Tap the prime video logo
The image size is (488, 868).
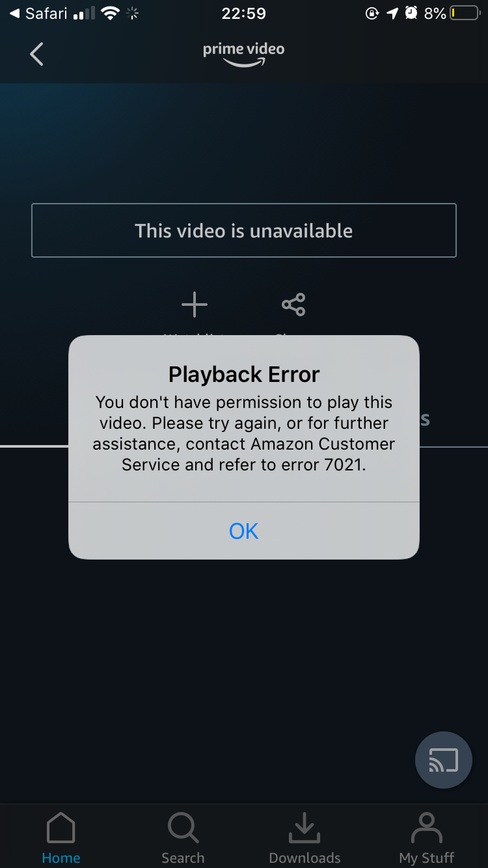(x=243, y=54)
